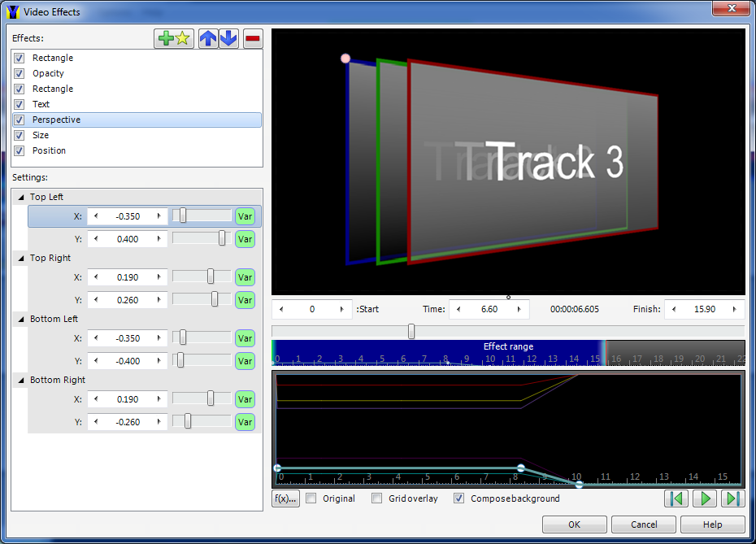Screen dimensions: 756x544
Task: Toggle the second Rectangle effect checkbox
Action: point(19,89)
